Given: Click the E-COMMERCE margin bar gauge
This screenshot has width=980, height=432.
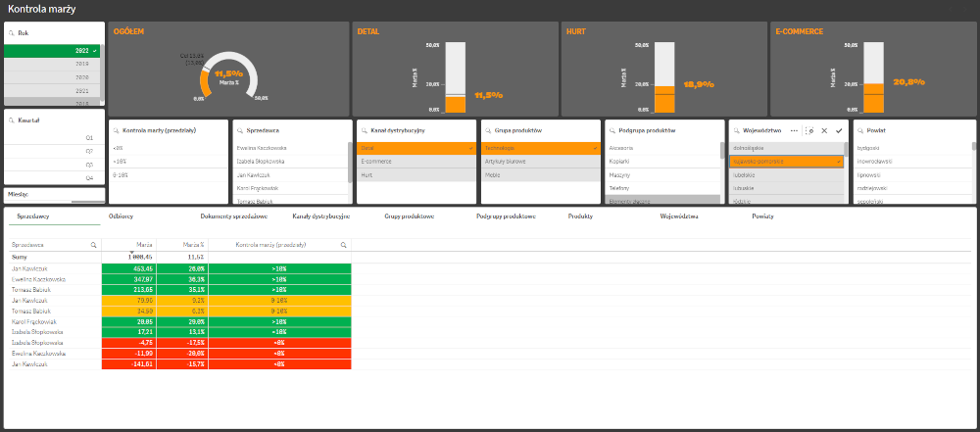Looking at the screenshot, I should point(873,76).
